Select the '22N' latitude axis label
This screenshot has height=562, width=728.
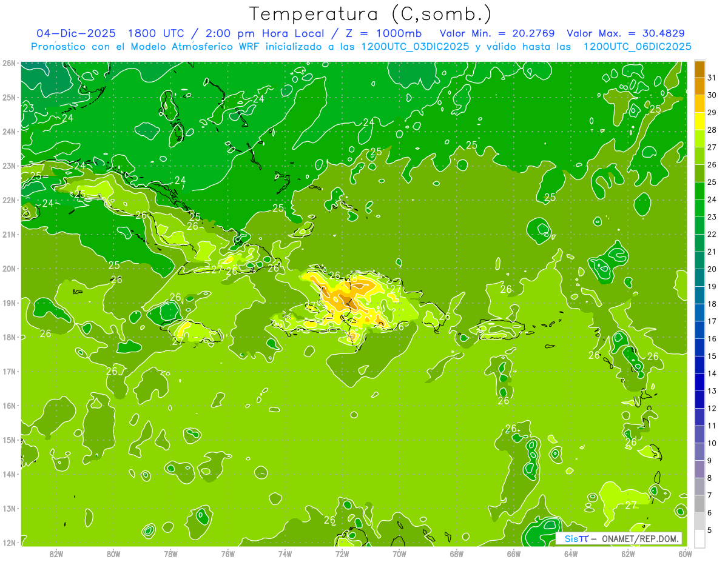tap(9, 200)
